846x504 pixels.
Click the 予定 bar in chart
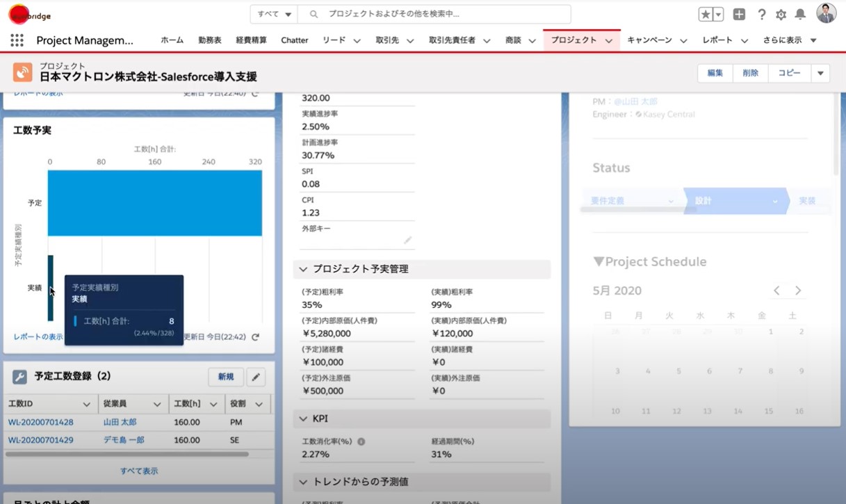[155, 203]
